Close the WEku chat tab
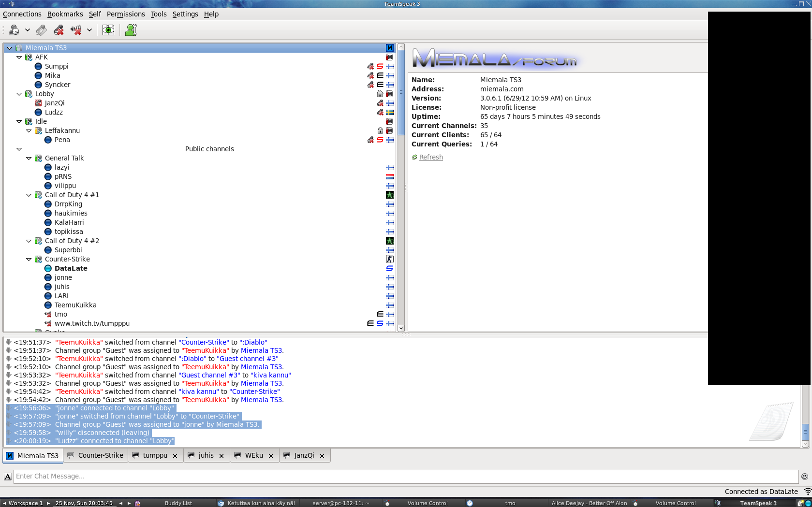 tap(271, 456)
